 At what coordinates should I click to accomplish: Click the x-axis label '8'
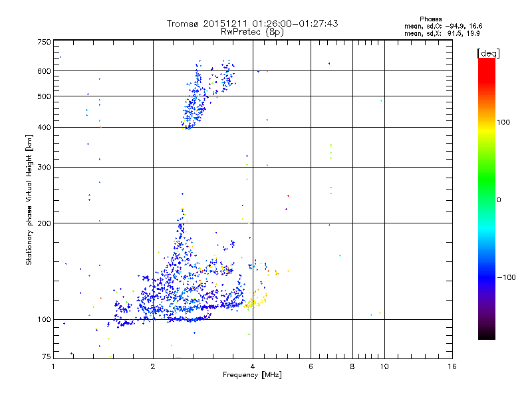point(352,366)
